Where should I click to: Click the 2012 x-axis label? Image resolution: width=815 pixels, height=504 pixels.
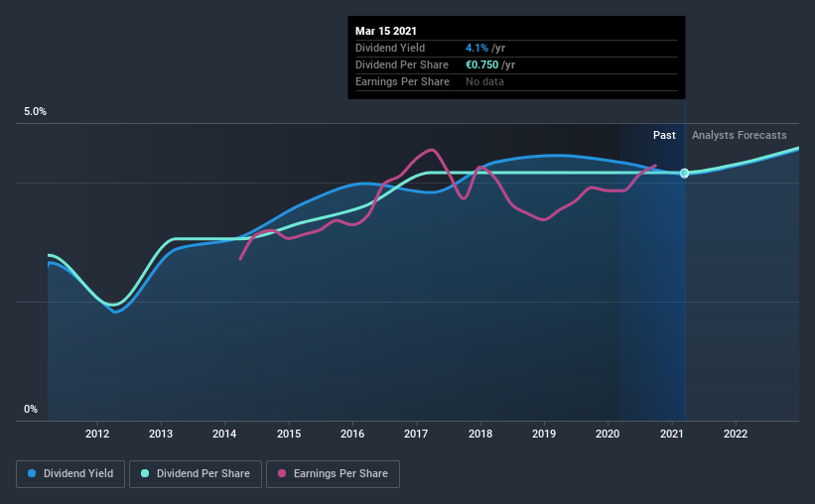(x=97, y=434)
